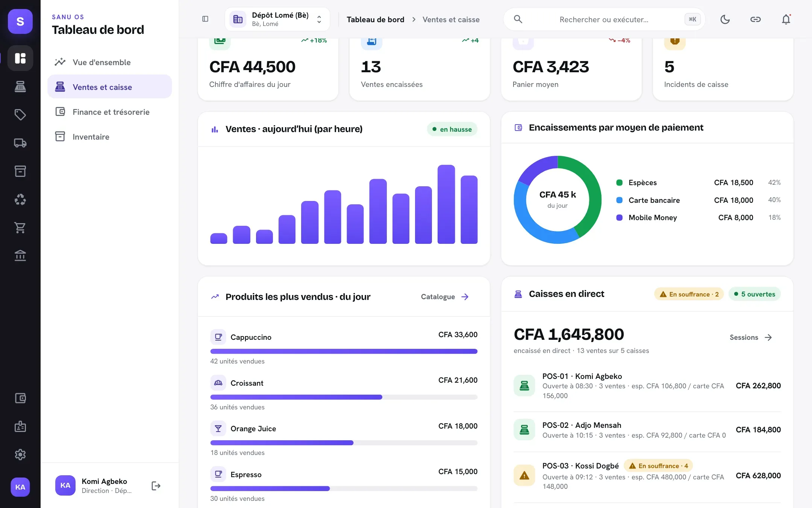Click the logout icon beside Komi Agbeko
Screen dimensions: 812x508
tap(156, 486)
